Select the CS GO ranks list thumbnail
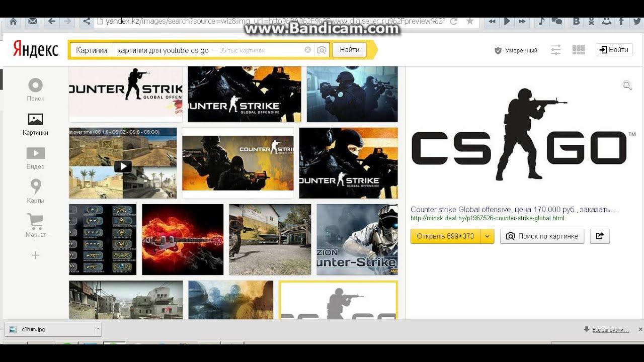Image resolution: width=644 pixels, height=362 pixels. 103,239
